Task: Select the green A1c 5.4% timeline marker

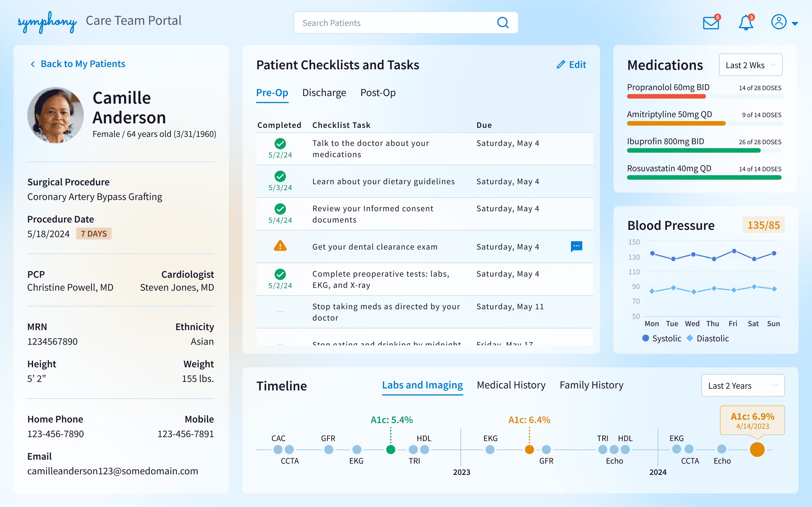Action: (390, 449)
